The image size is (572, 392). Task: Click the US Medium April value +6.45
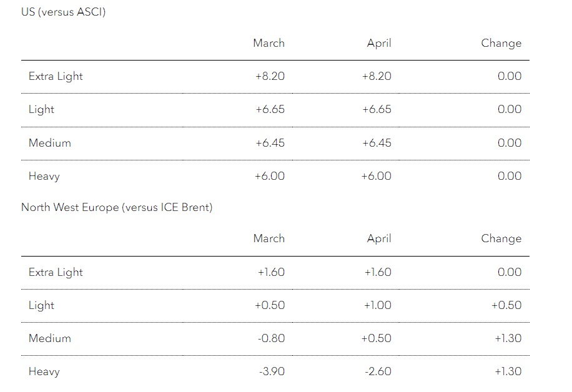377,142
